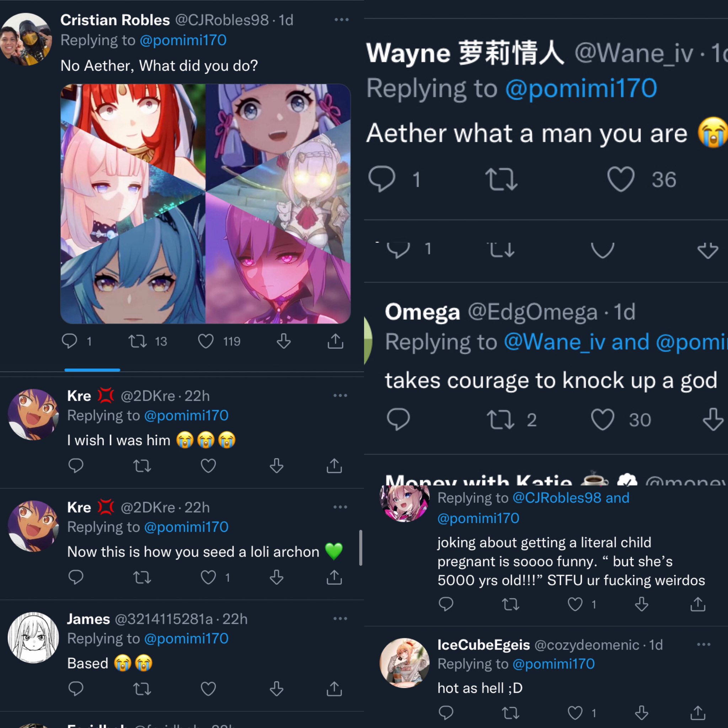Share Cristian Robles' tweet via share icon

[335, 341]
